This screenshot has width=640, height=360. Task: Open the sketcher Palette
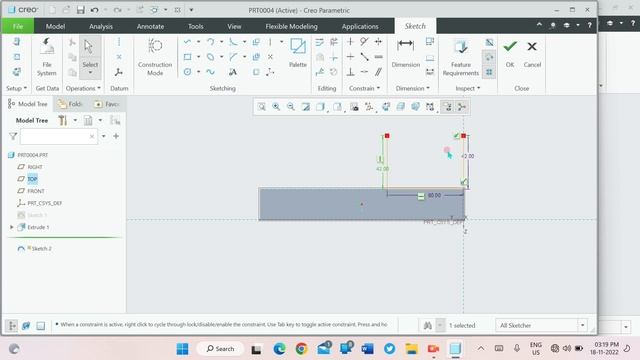click(x=298, y=52)
